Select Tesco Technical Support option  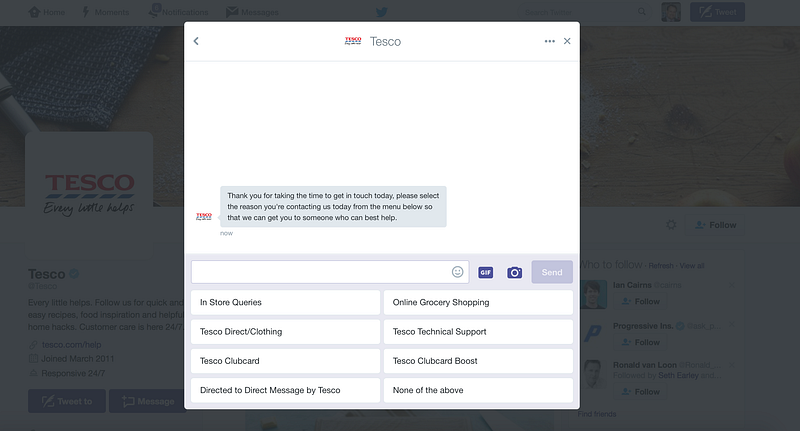[x=478, y=332]
